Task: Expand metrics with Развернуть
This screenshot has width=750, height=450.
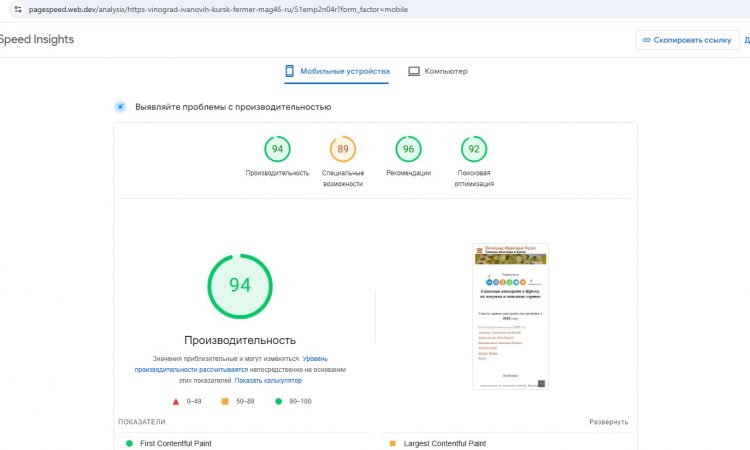Action: coord(608,422)
